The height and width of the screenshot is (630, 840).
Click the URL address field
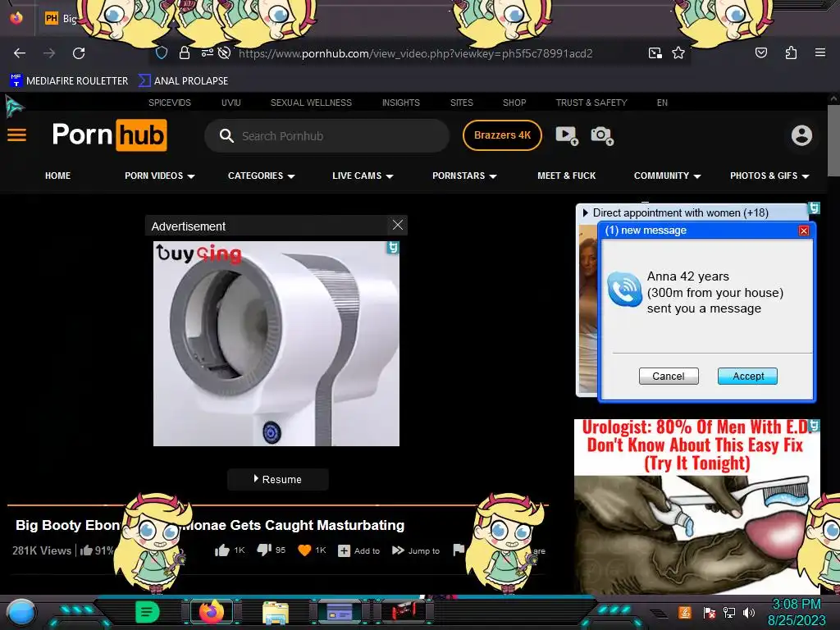416,53
